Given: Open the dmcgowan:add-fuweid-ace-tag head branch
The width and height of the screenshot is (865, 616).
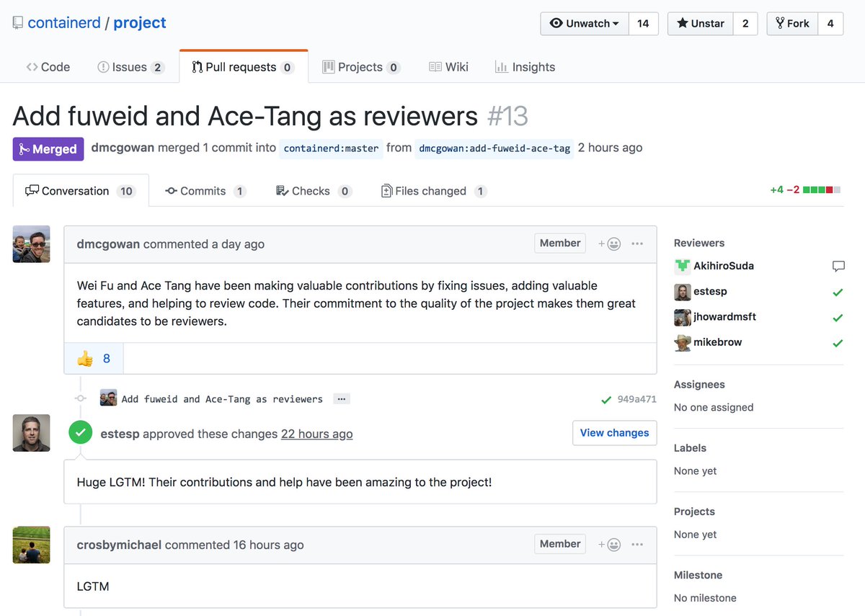Looking at the screenshot, I should tap(494, 148).
